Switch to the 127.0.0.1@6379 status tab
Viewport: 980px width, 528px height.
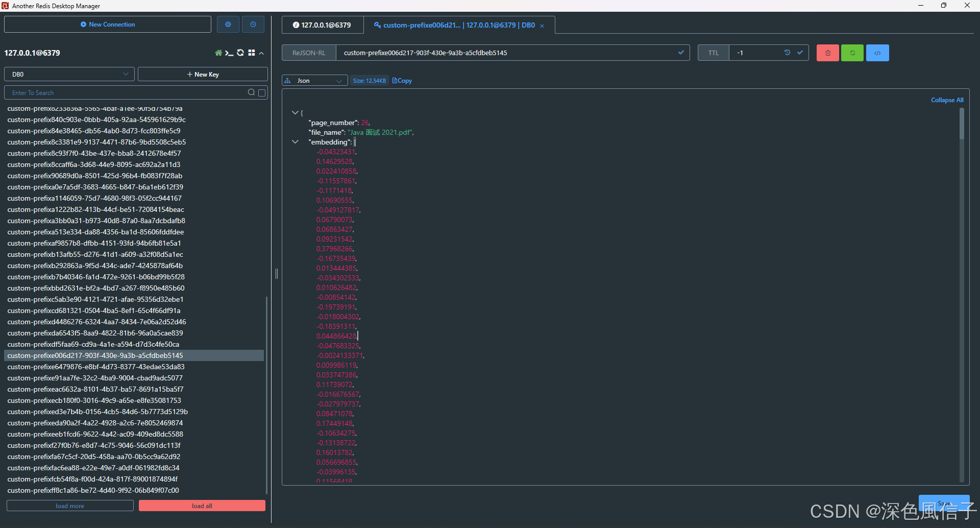coord(323,25)
